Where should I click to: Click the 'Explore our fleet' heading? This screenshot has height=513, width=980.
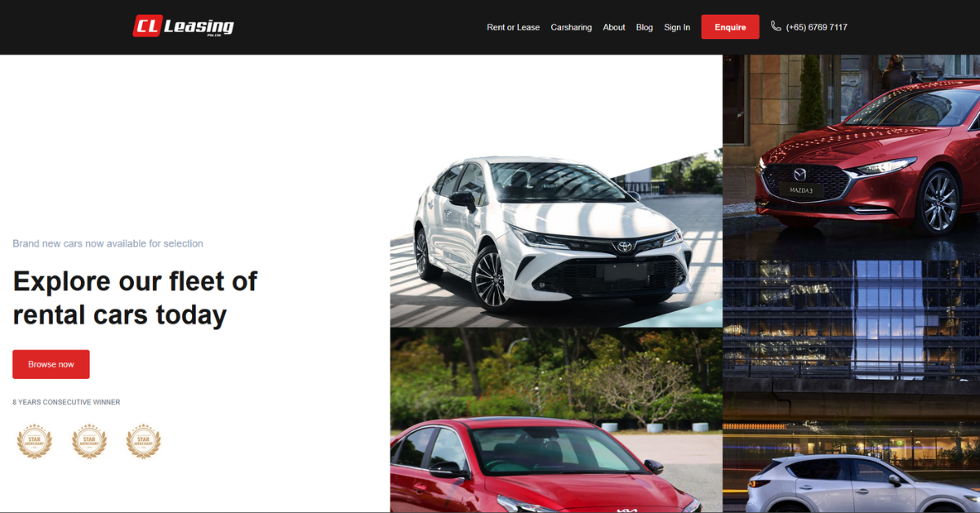click(135, 297)
